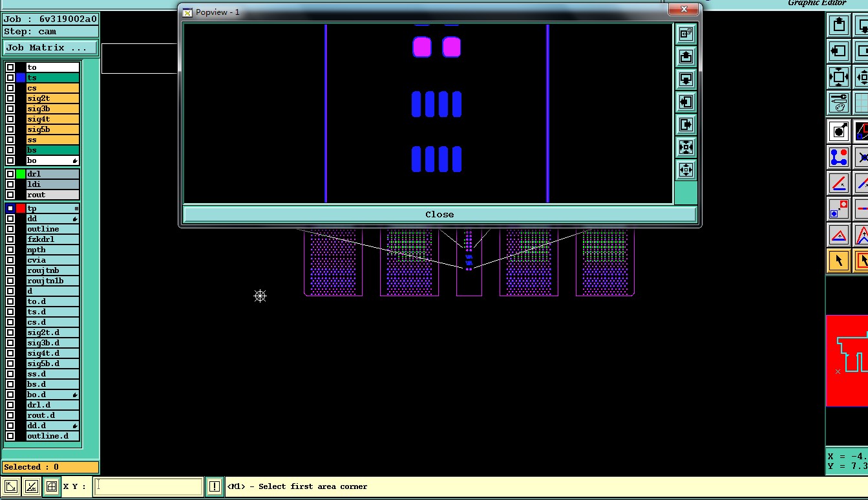Zoom in using Popview converging arrows icon
This screenshot has height=500, width=868.
tap(686, 147)
